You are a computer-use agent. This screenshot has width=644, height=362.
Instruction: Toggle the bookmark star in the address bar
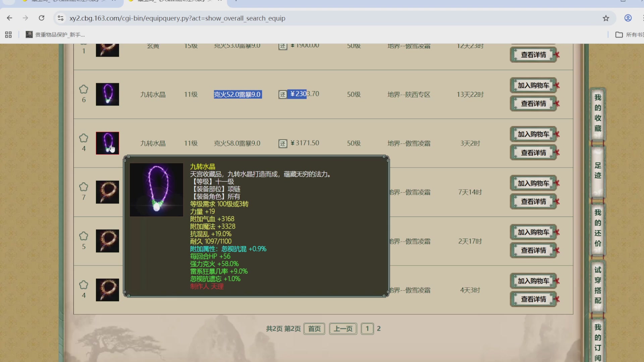[605, 18]
